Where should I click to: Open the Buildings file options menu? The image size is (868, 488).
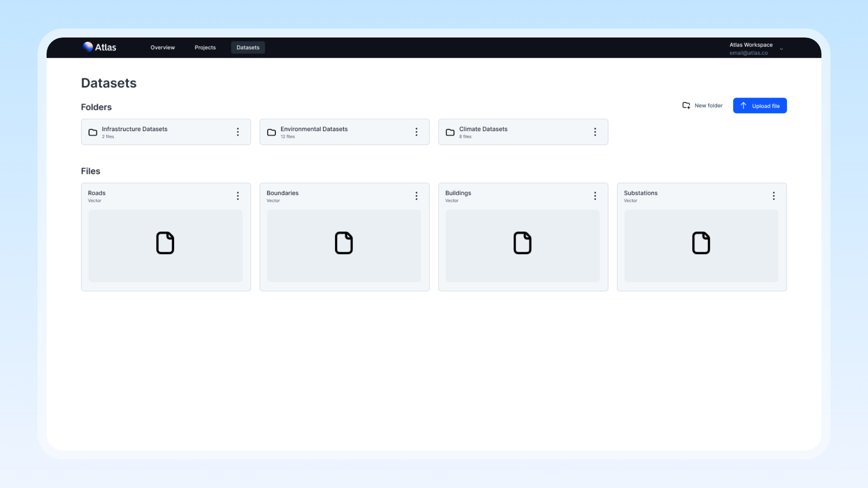(x=595, y=196)
